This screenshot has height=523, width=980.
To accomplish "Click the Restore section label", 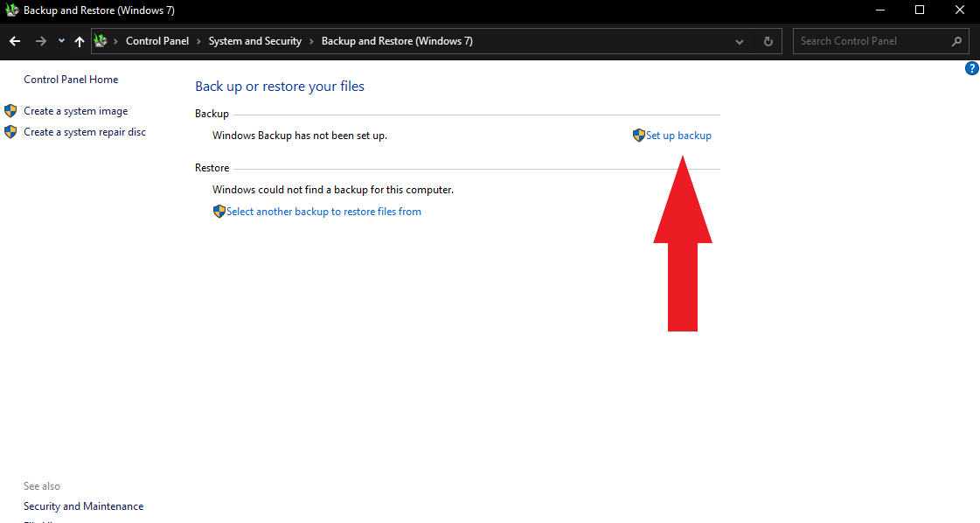I will (212, 168).
